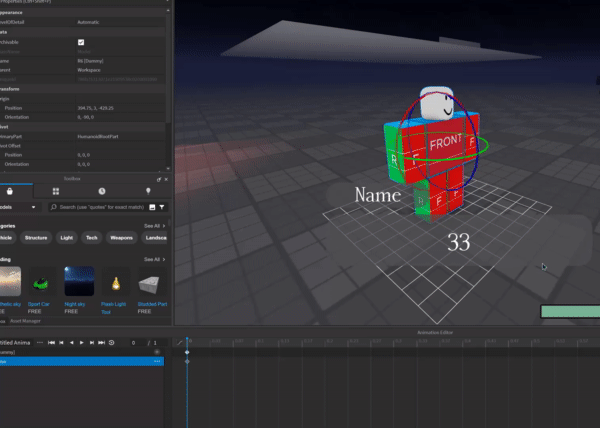600x428 pixels.
Task: Edit the Pivot Offset Position value
Action: [x=83, y=155]
